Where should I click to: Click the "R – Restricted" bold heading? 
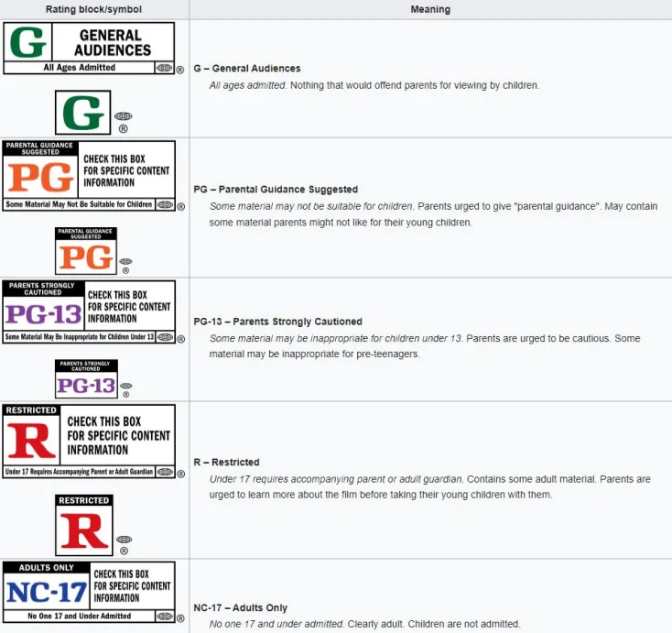click(x=227, y=463)
